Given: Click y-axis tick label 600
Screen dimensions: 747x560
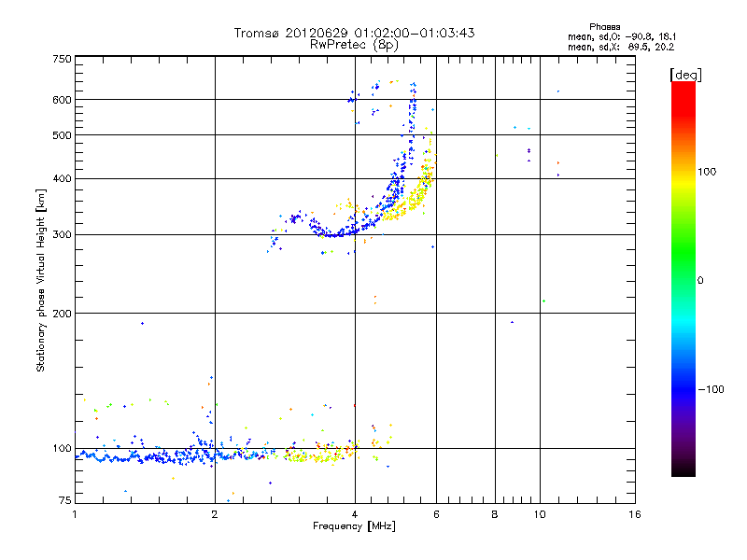Looking at the screenshot, I should [62, 100].
